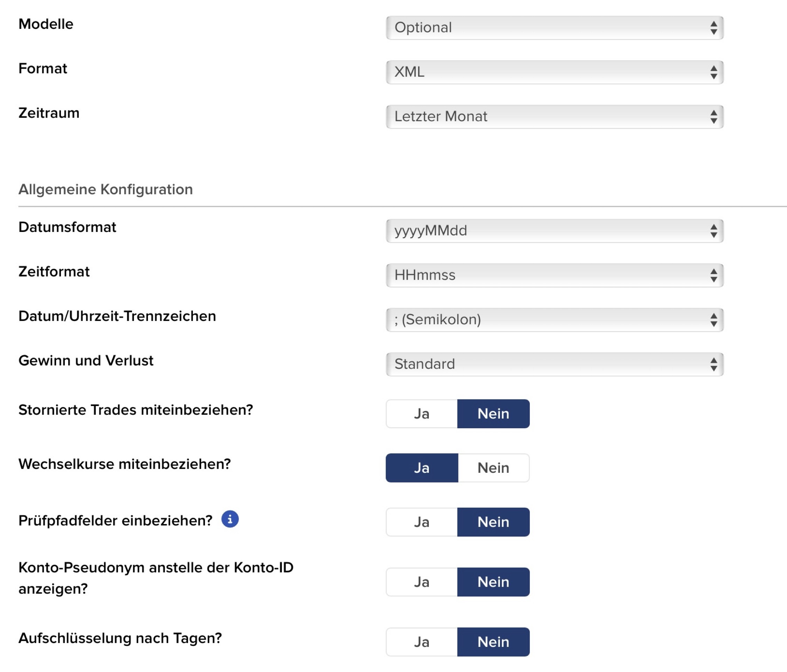Click the info icon beside Prüfpfadfelder einbeziehen

coord(230,519)
